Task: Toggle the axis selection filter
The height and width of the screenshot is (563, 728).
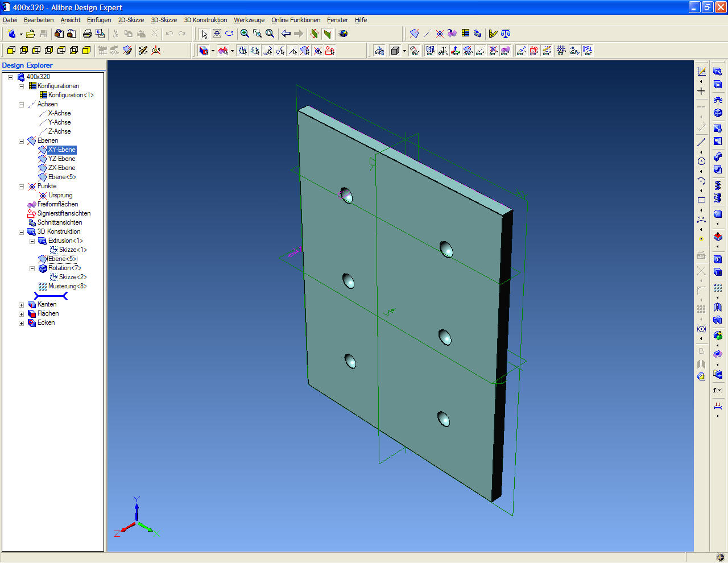Action: [293, 51]
